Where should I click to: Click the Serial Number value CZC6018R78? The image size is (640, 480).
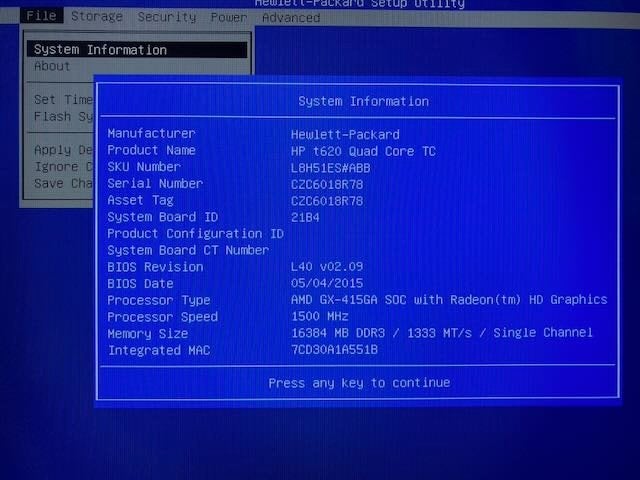(x=327, y=184)
